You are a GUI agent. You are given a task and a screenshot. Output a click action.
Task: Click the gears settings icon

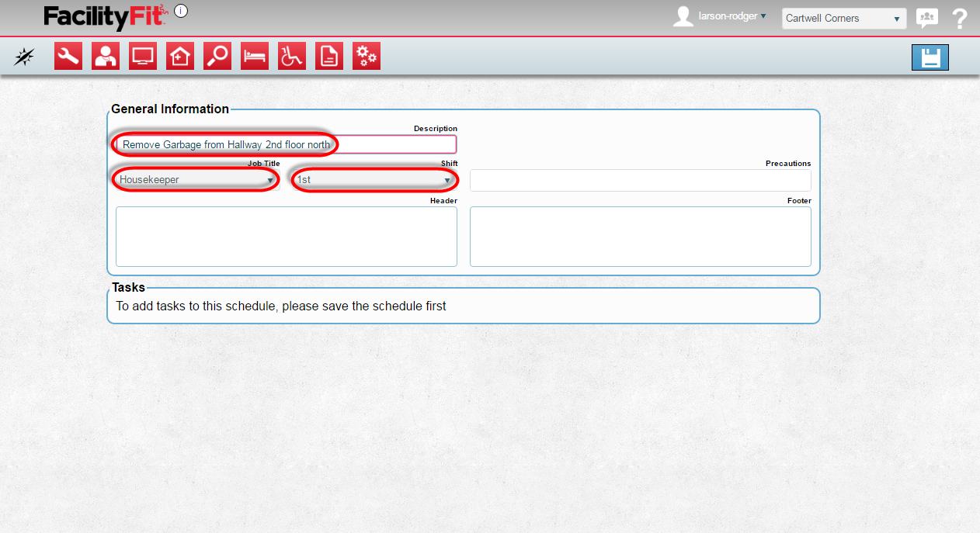[x=367, y=56]
